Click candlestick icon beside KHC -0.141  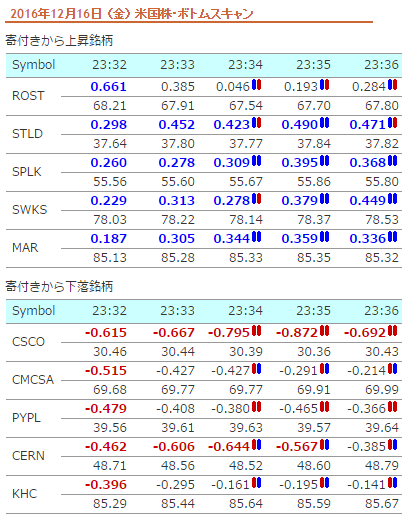tap(392, 483)
